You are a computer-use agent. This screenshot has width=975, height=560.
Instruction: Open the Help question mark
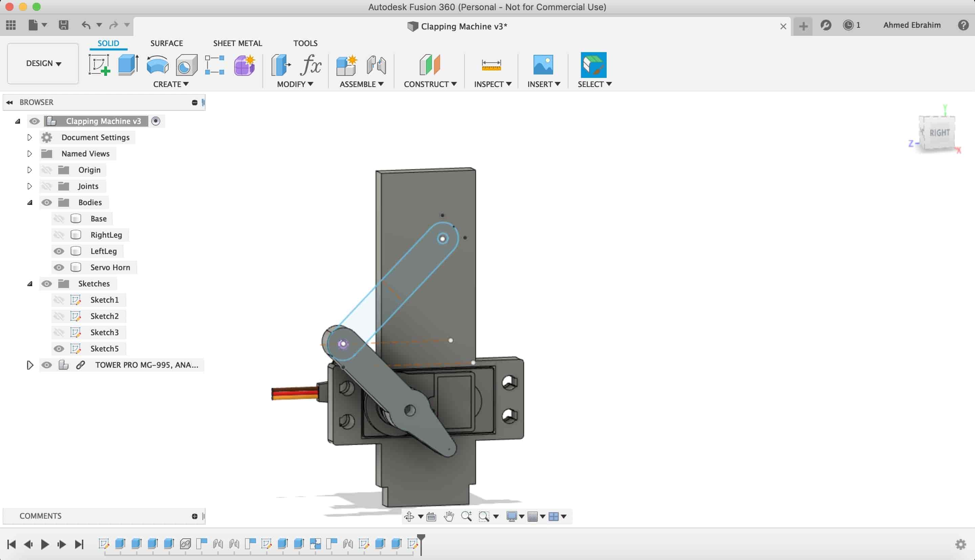tap(963, 25)
